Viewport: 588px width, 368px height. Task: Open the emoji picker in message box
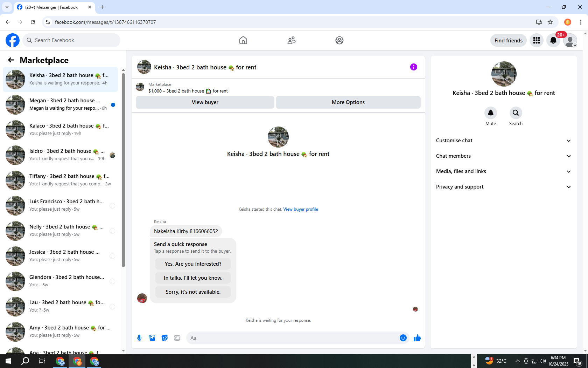click(x=403, y=338)
